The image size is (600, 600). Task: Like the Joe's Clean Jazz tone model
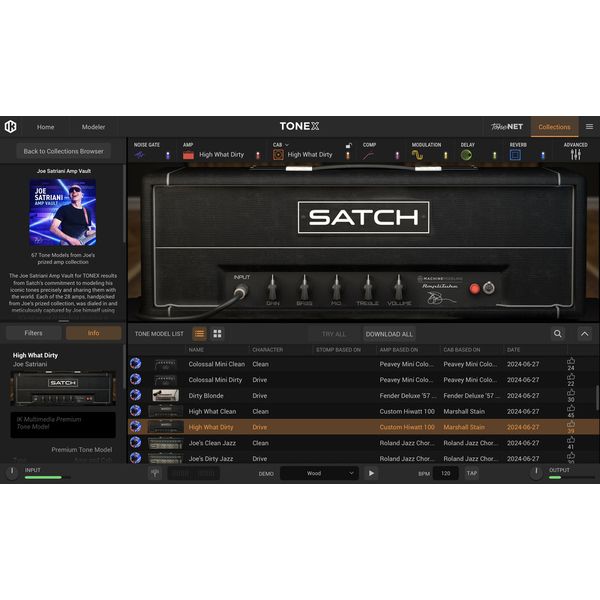571,440
